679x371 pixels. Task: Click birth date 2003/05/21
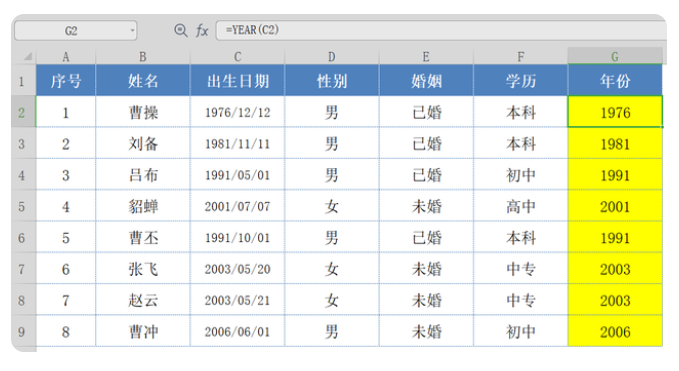coord(237,300)
